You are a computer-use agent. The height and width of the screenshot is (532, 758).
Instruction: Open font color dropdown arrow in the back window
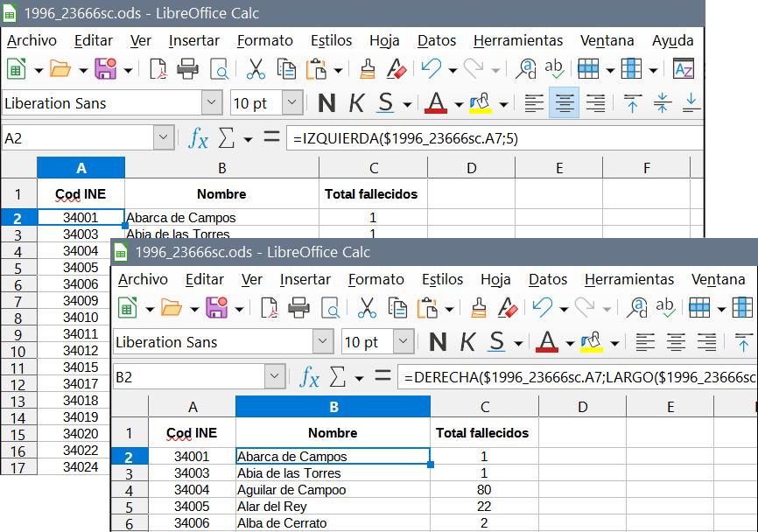tap(459, 104)
